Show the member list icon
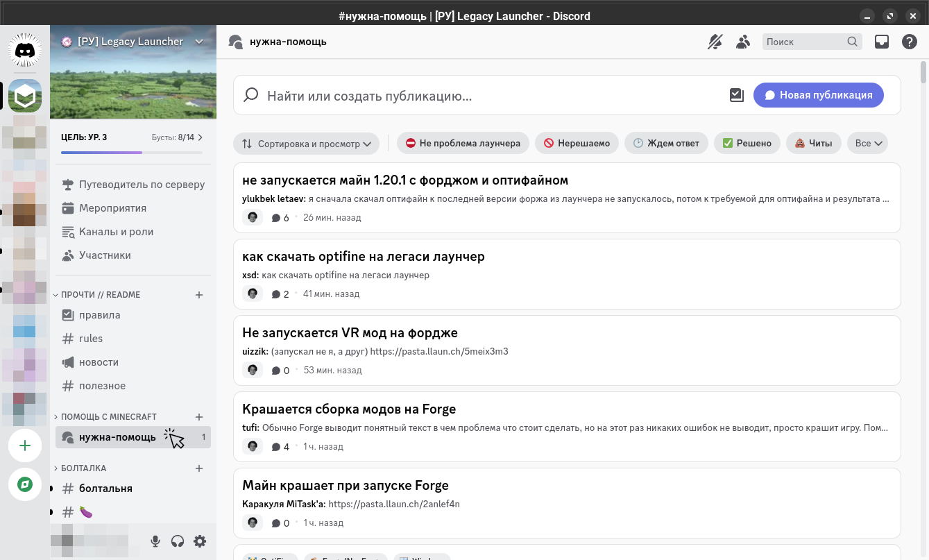Viewport: 929px width, 560px height. click(x=743, y=42)
